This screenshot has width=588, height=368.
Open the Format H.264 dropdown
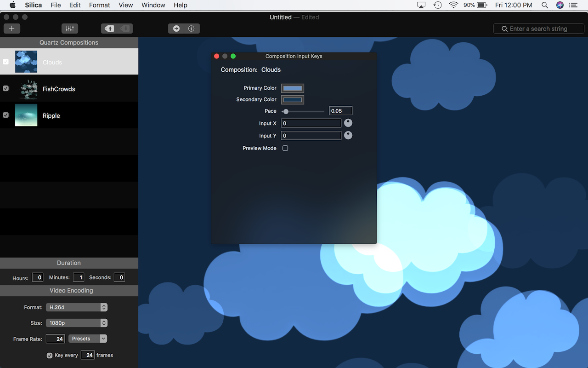click(x=77, y=307)
